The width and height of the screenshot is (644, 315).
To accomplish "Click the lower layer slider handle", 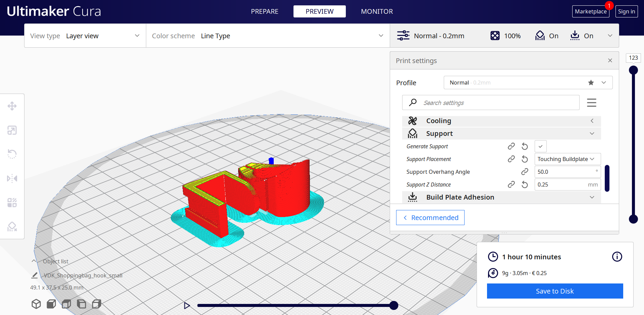I will pos(633,219).
